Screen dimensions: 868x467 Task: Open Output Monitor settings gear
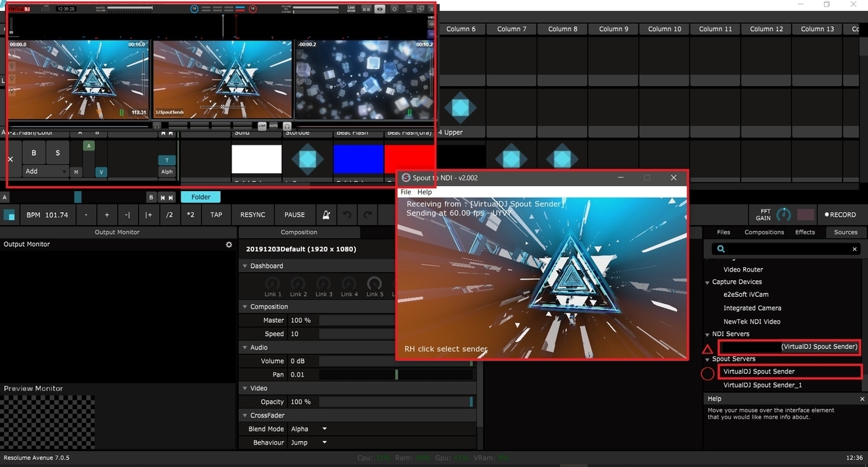tap(229, 245)
